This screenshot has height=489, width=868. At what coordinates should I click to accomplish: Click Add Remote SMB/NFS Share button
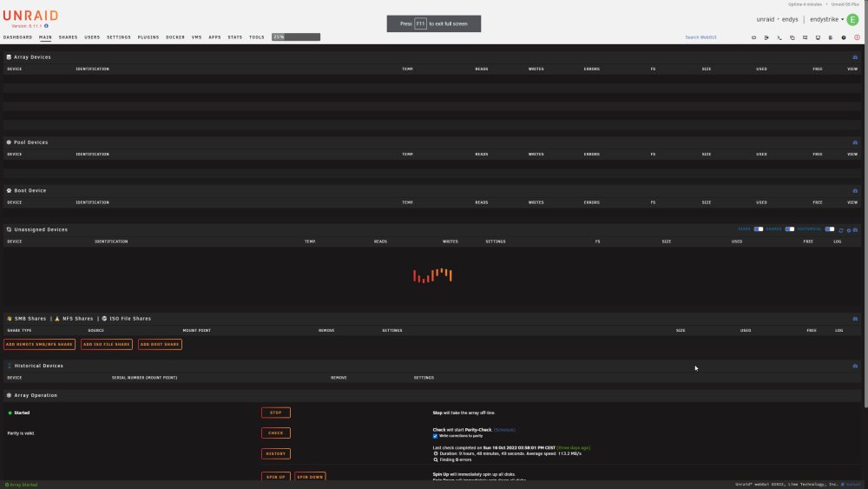tap(39, 345)
